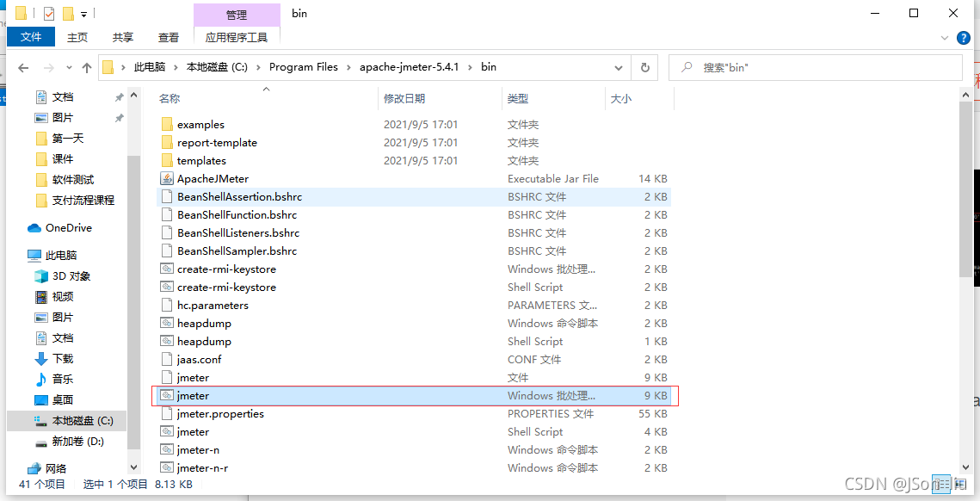Select the jmeter-n script icon
This screenshot has width=980, height=501.
pyautogui.click(x=167, y=450)
